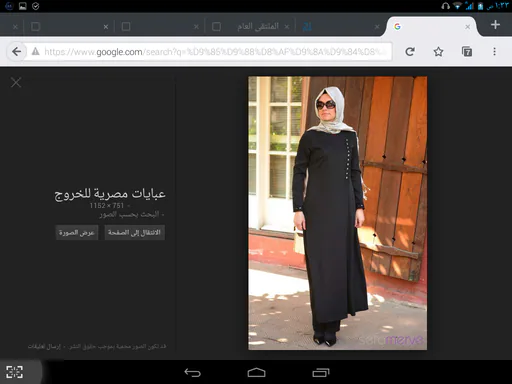512x384 pixels.
Task: Tap the security warning triangle in address bar
Action: tap(35, 51)
